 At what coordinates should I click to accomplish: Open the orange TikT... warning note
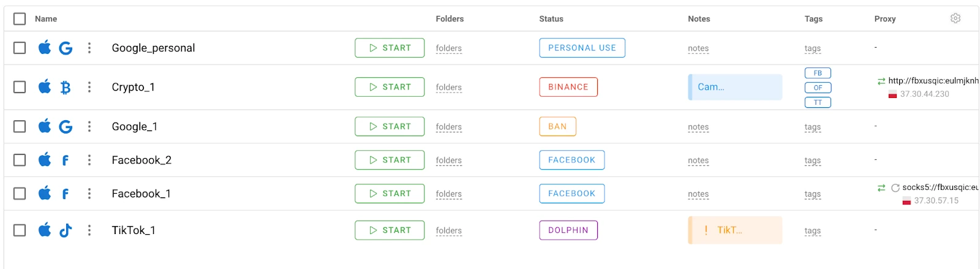735,230
